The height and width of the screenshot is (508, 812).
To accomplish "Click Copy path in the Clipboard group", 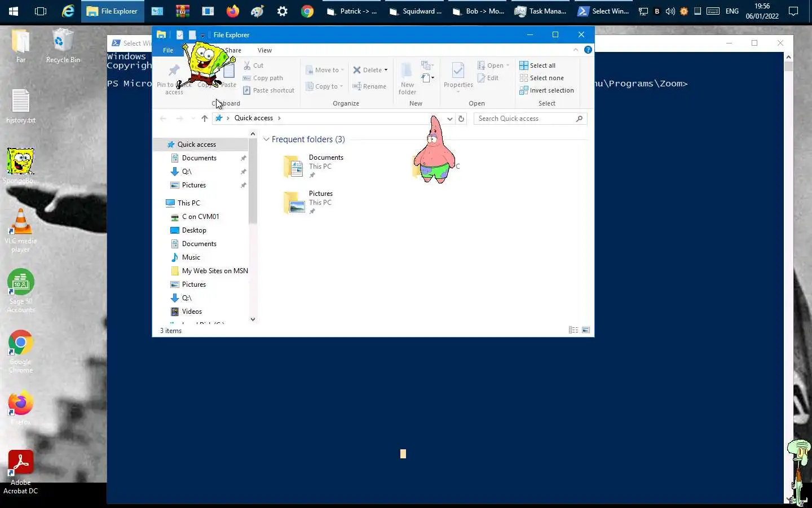I will click(263, 78).
